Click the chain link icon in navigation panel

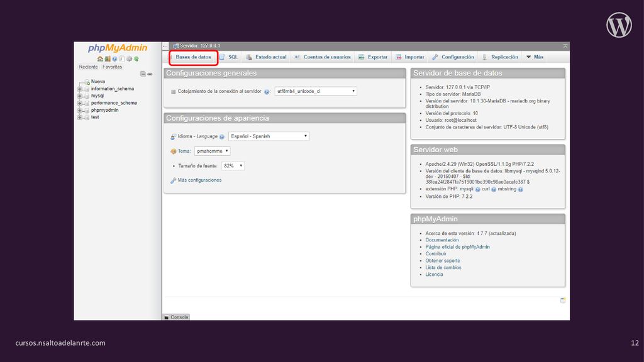pos(150,74)
